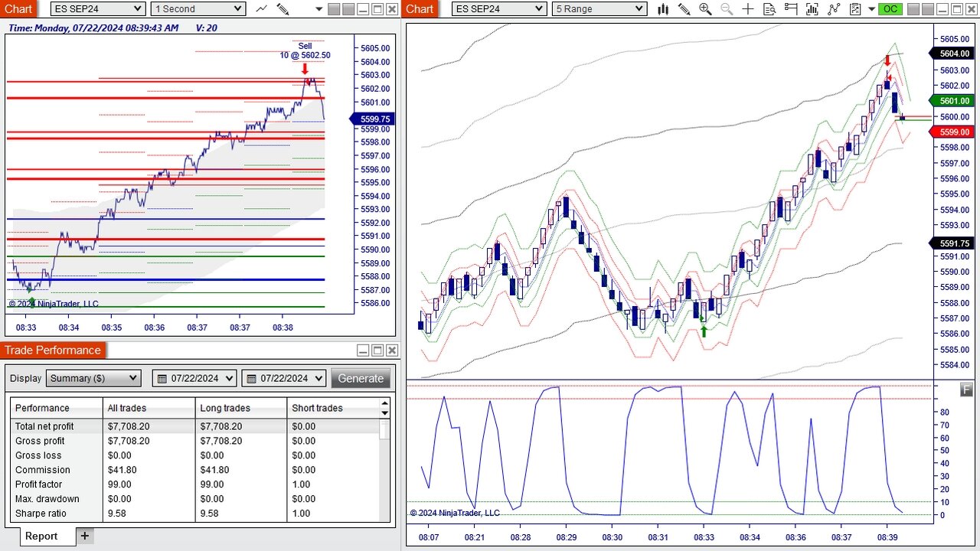Click the report scrollbar down arrow
Viewport: 980px width, 551px height.
click(385, 413)
